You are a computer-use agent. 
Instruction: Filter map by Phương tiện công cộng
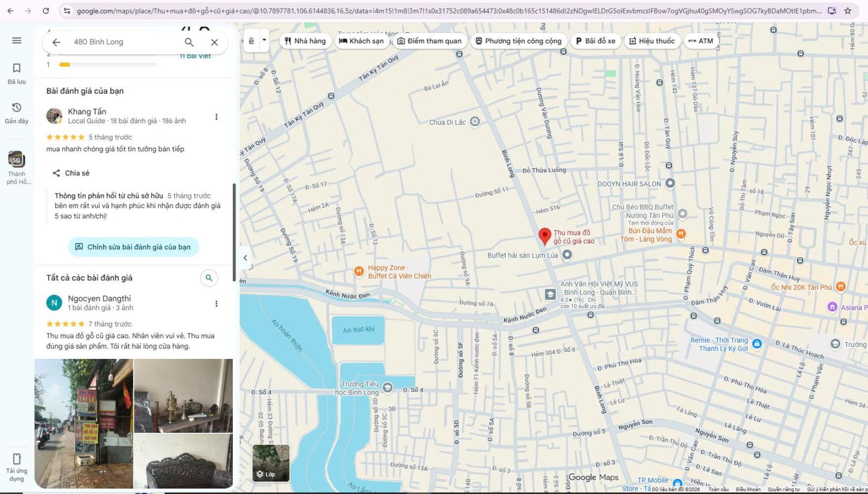click(519, 41)
